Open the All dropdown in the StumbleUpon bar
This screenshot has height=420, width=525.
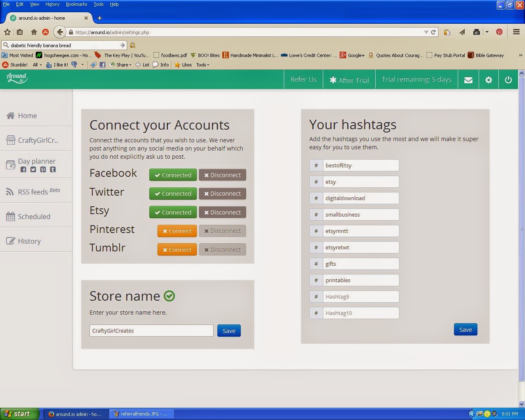point(37,64)
